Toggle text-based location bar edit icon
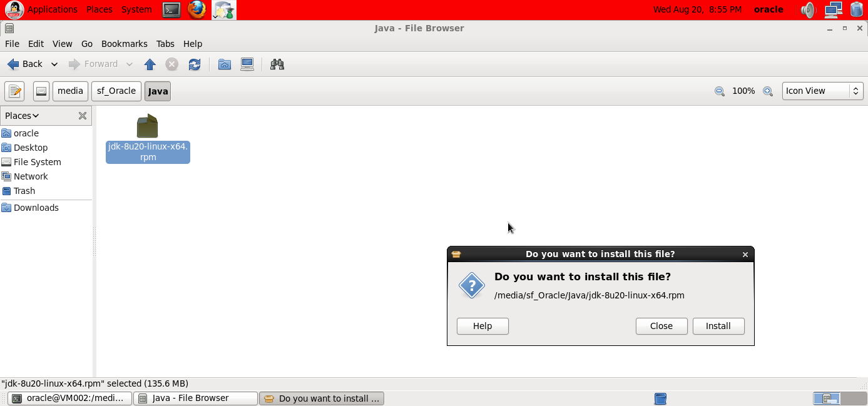The width and height of the screenshot is (868, 406). (x=14, y=91)
